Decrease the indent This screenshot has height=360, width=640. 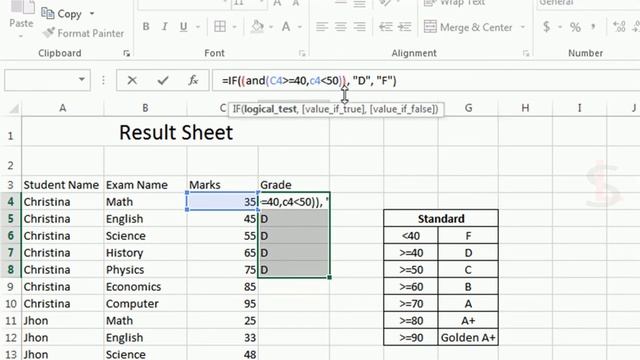click(x=385, y=27)
